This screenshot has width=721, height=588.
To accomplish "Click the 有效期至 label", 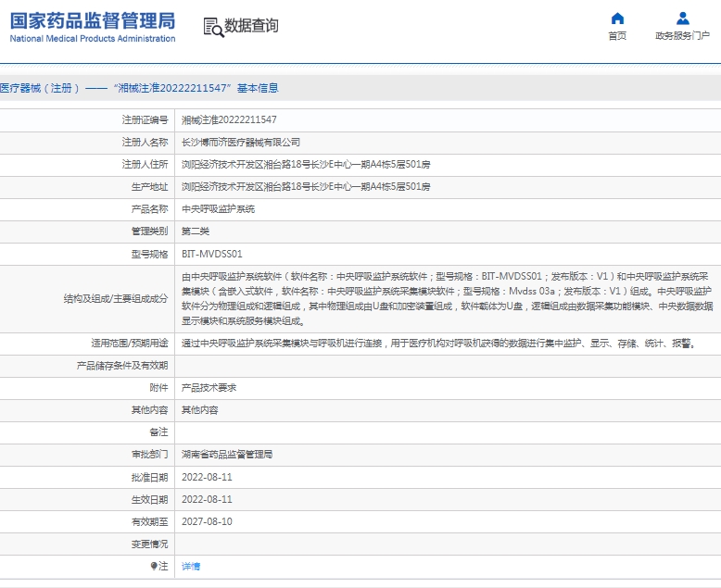I will 149,522.
